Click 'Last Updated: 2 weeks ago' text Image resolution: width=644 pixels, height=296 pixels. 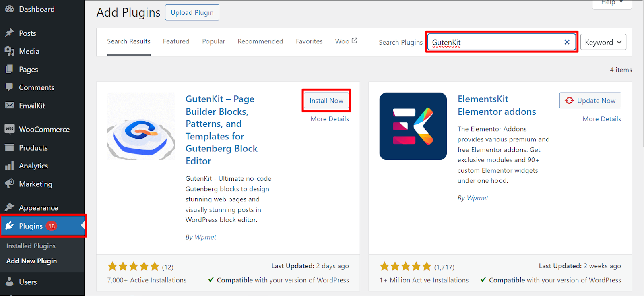(x=580, y=266)
